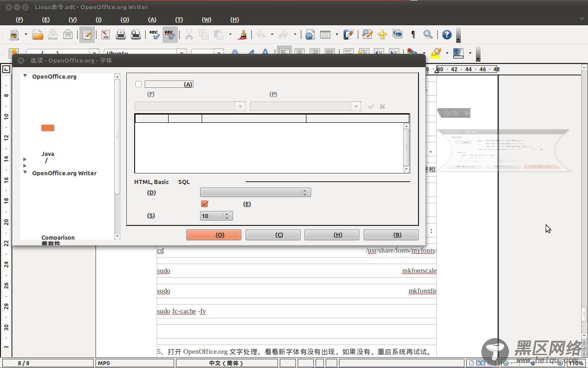This screenshot has height=368, width=588.
Task: Open OpenOffice.org Help icon
Action: [447, 34]
